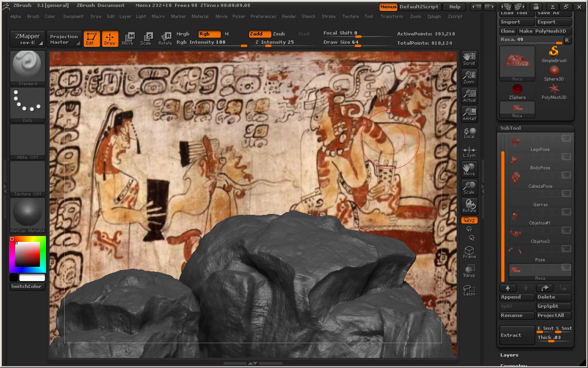Image resolution: width=588 pixels, height=368 pixels.
Task: Click the SubTool list scrollbar
Action: tap(503, 208)
